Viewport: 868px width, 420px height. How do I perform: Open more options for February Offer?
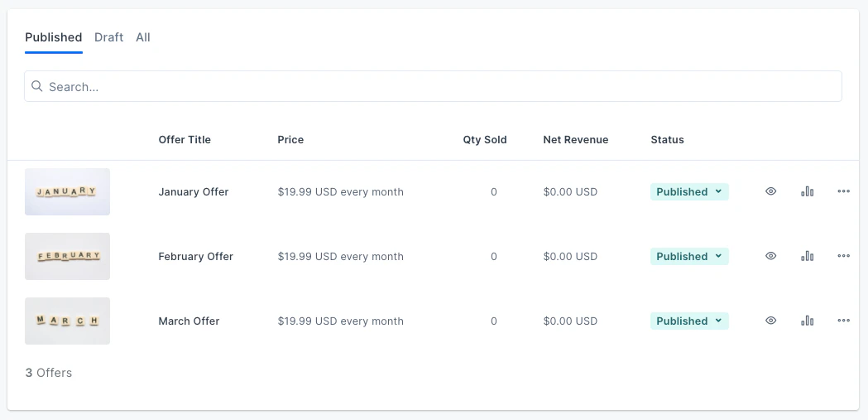pyautogui.click(x=843, y=256)
